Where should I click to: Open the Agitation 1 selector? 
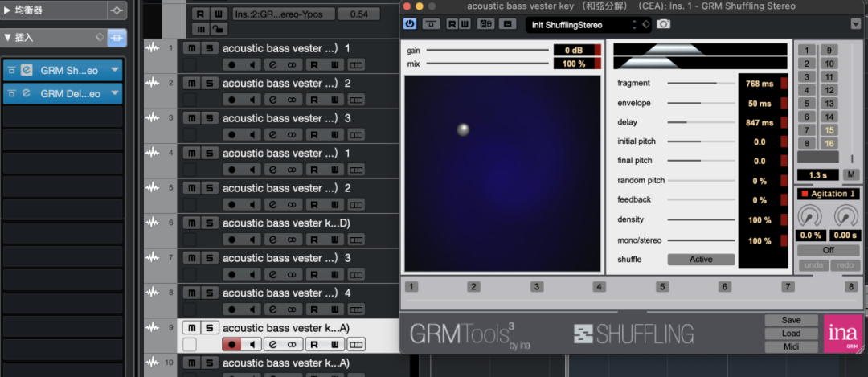click(x=828, y=194)
